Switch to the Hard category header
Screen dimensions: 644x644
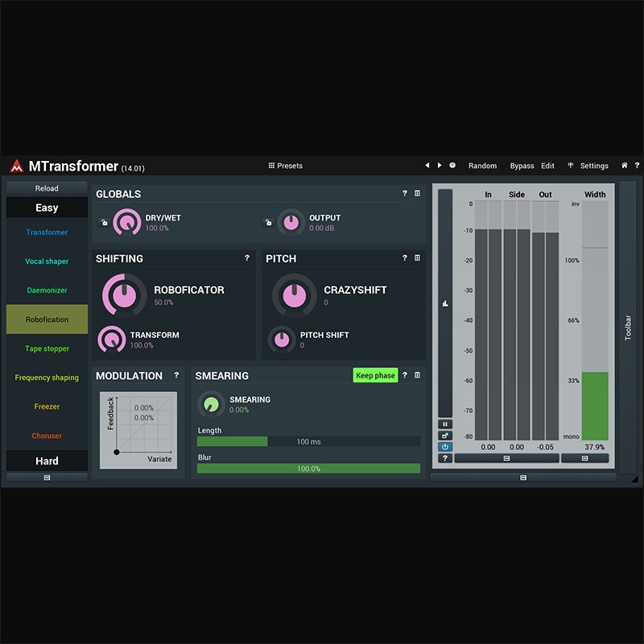tap(47, 460)
